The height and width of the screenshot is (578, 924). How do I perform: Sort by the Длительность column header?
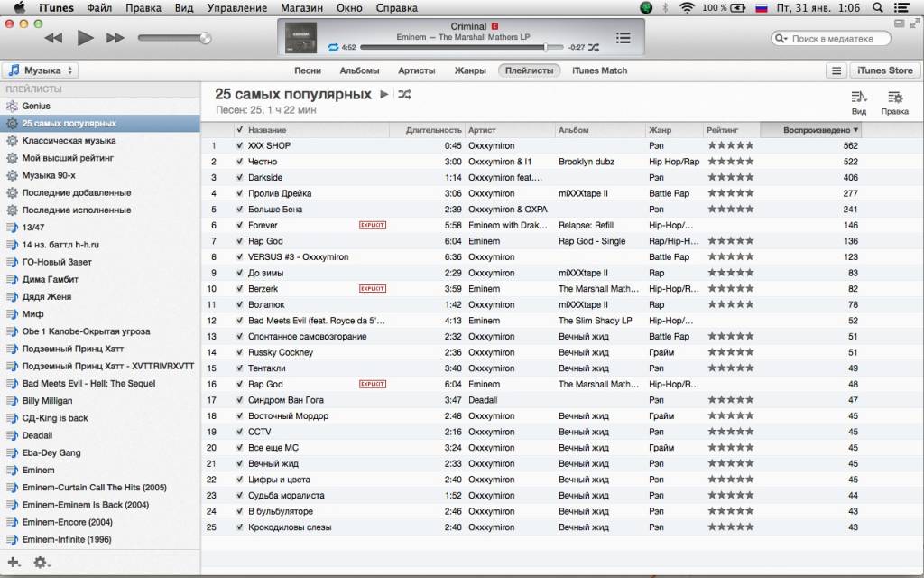427,130
